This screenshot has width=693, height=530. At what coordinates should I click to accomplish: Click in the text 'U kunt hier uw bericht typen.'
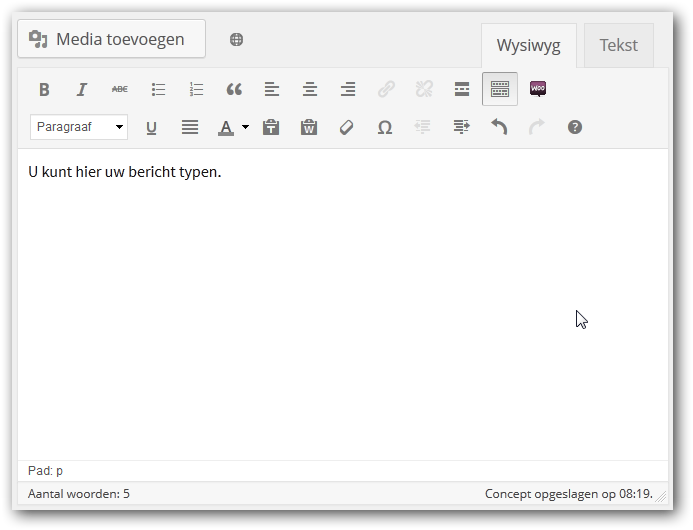coord(125,172)
